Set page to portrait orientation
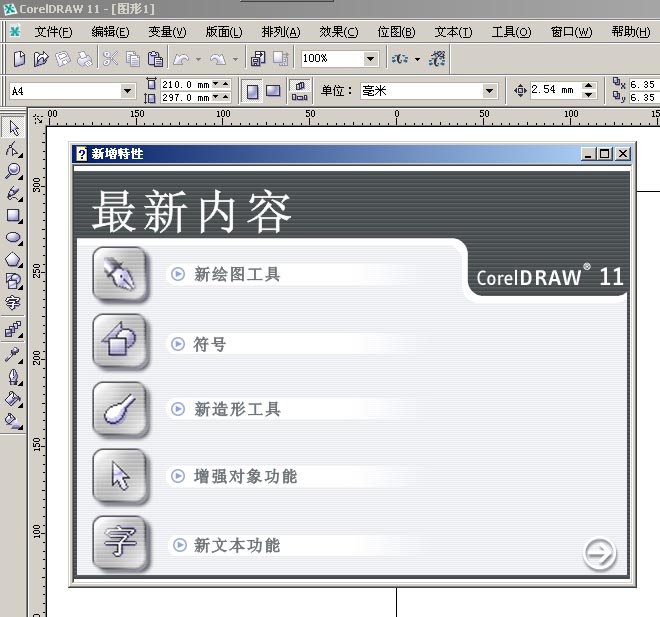 coord(252,91)
